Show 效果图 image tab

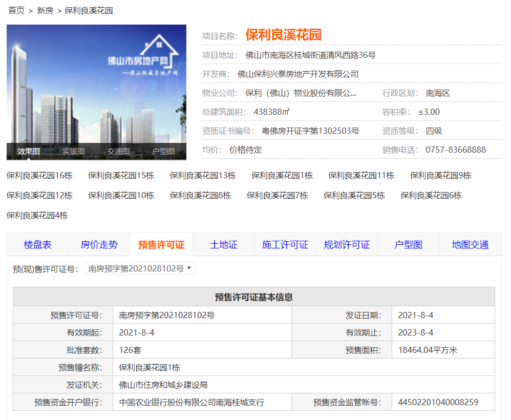coord(29,151)
